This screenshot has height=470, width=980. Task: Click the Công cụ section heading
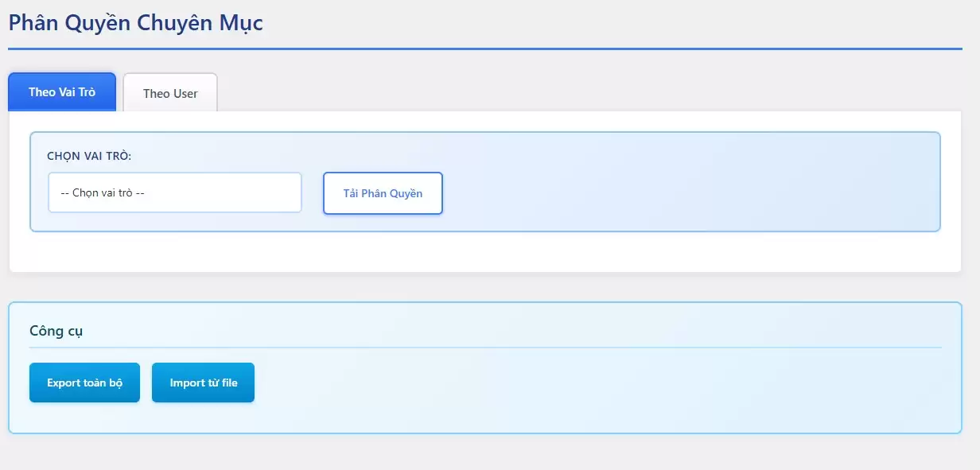tap(56, 330)
